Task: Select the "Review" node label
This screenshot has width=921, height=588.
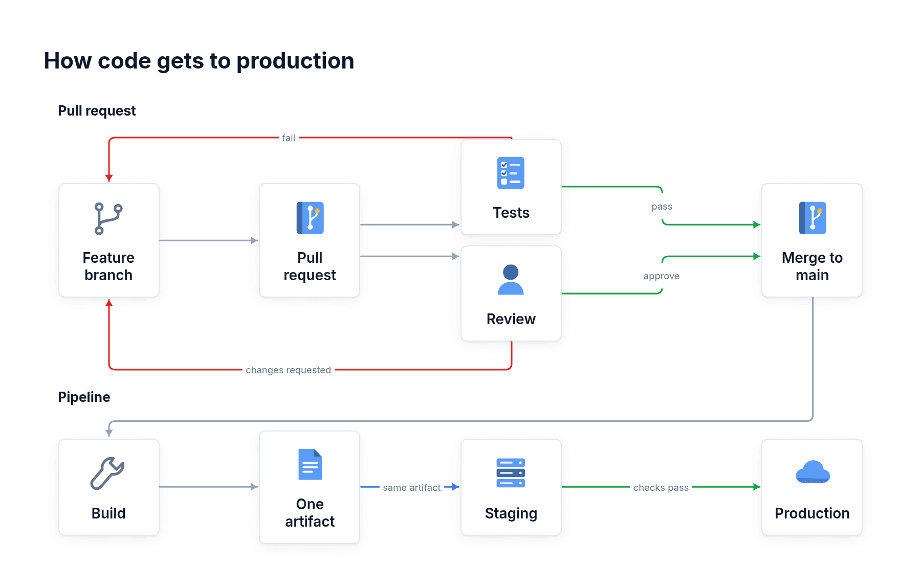Action: coord(511,319)
